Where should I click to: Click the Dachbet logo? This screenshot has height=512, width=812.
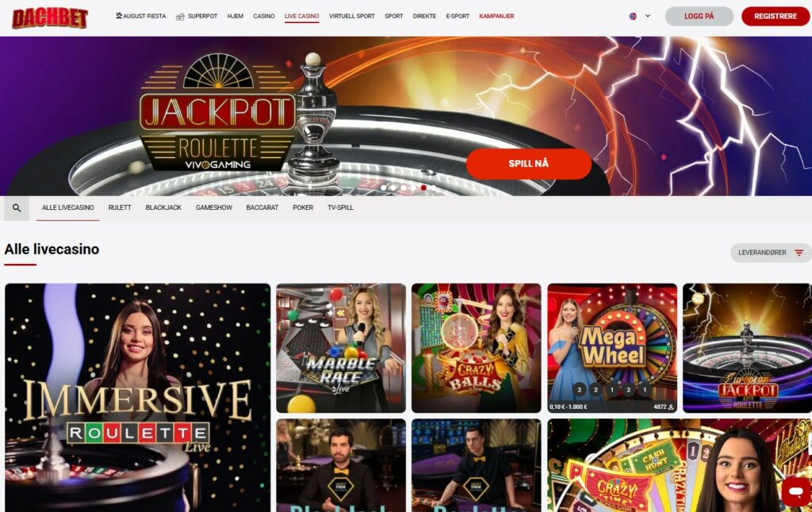50,18
